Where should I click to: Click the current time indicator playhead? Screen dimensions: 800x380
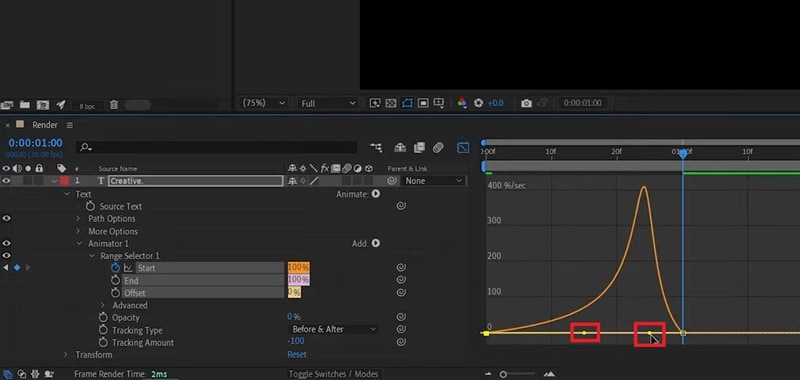(x=683, y=153)
